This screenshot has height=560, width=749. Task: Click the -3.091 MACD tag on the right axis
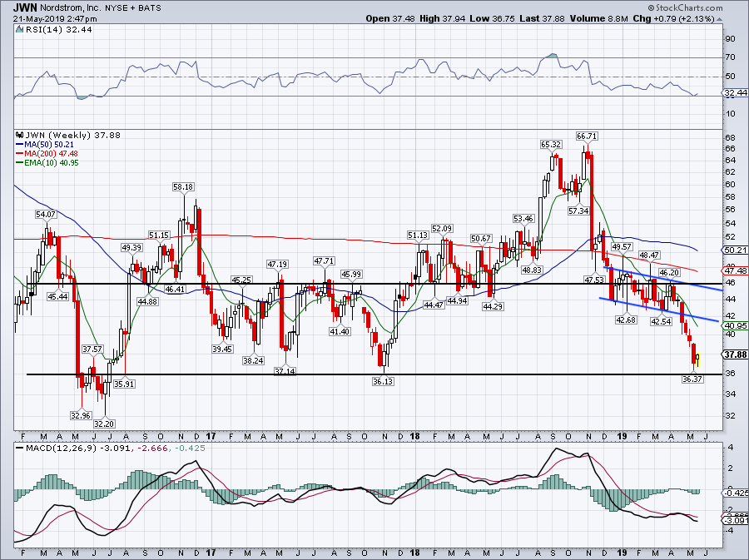click(x=735, y=520)
